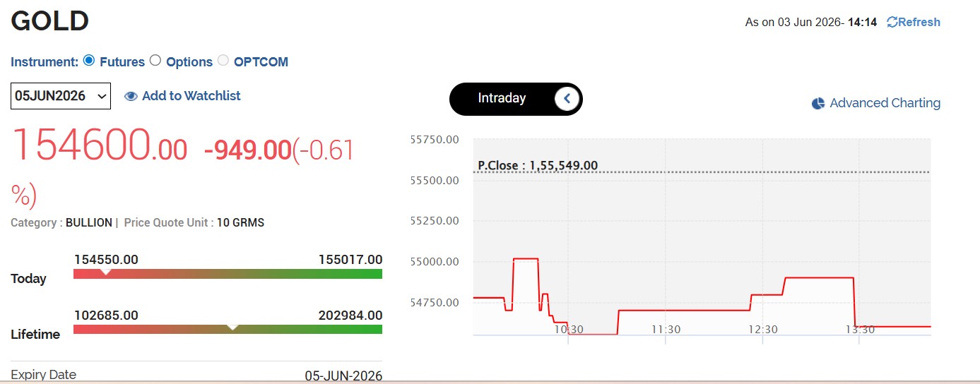Click the Refresh link

pyautogui.click(x=919, y=22)
